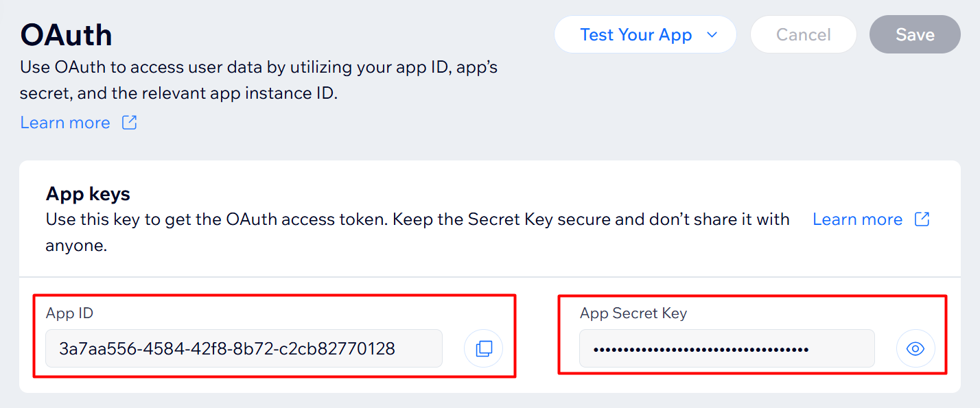The width and height of the screenshot is (980, 408).
Task: Click the App ID label
Action: (x=69, y=313)
